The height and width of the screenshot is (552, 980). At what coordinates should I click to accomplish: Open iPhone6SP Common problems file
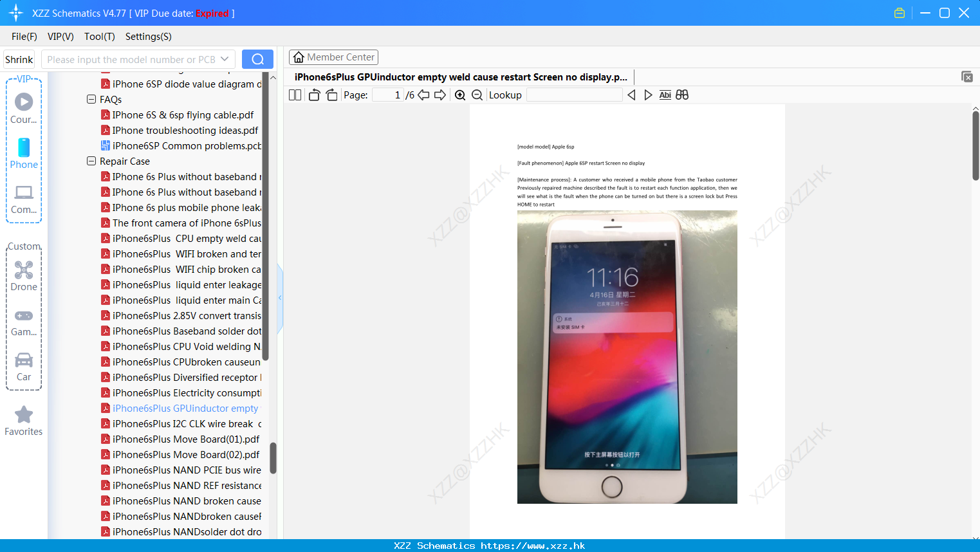[181, 146]
